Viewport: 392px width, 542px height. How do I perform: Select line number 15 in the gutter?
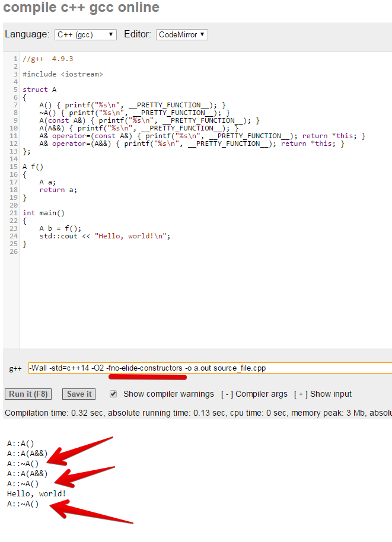[x=13, y=167]
